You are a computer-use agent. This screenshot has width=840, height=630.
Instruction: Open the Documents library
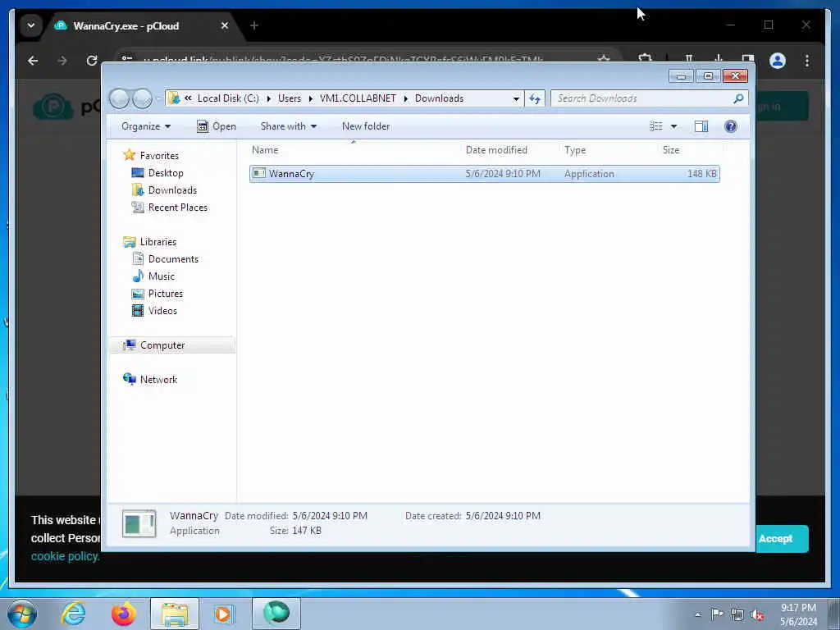(x=173, y=259)
